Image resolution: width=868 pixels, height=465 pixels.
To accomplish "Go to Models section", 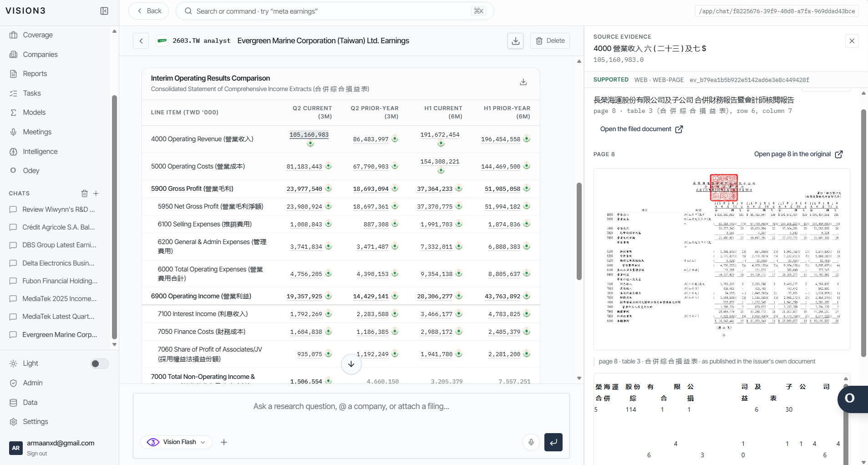I will (34, 112).
